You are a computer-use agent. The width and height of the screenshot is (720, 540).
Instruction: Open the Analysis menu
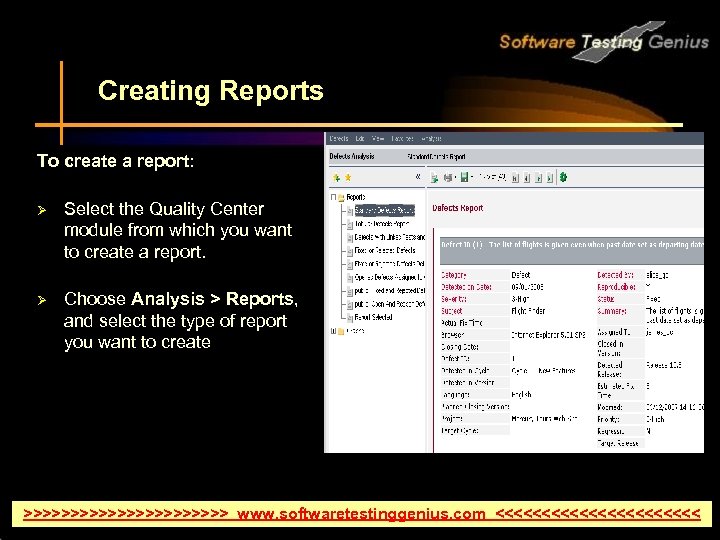coord(431,138)
